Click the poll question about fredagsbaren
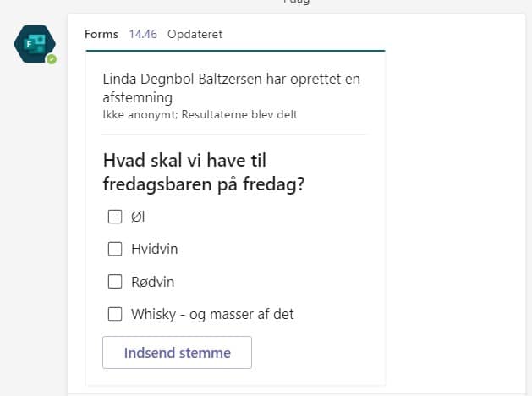The height and width of the screenshot is (396, 532). 204,173
